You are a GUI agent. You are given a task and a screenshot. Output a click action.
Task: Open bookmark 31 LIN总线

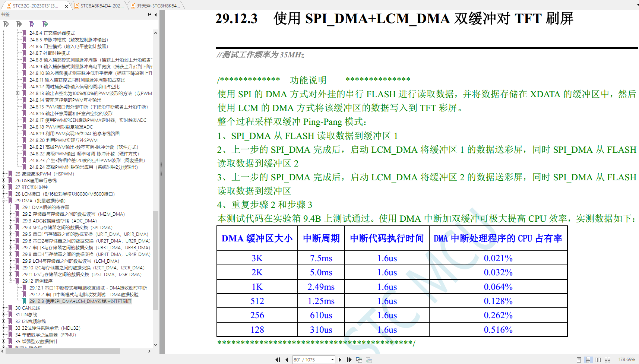tap(26, 315)
